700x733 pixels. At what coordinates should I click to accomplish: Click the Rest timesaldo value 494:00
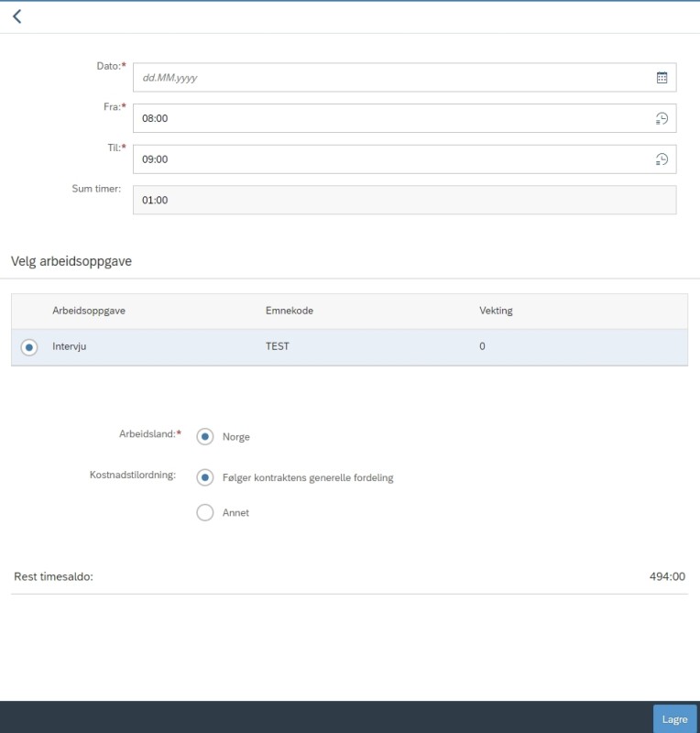pyautogui.click(x=667, y=577)
